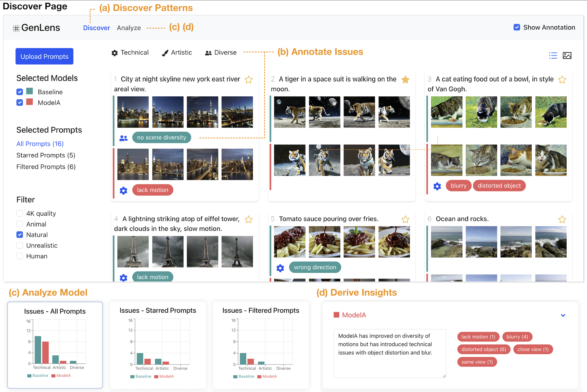Click the Upload Prompts button
The width and height of the screenshot is (587, 392).
44,56
